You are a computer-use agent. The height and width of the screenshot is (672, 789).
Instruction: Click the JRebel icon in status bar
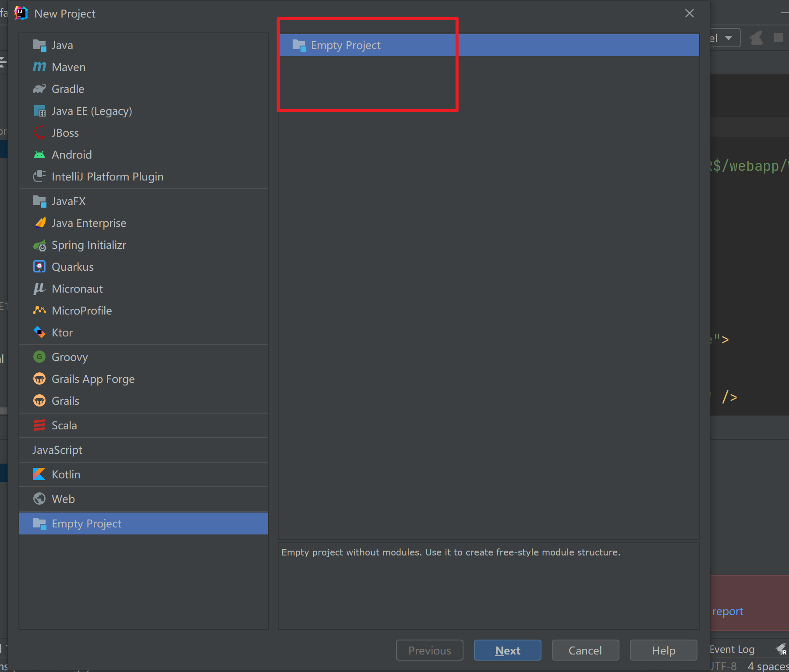click(781, 649)
